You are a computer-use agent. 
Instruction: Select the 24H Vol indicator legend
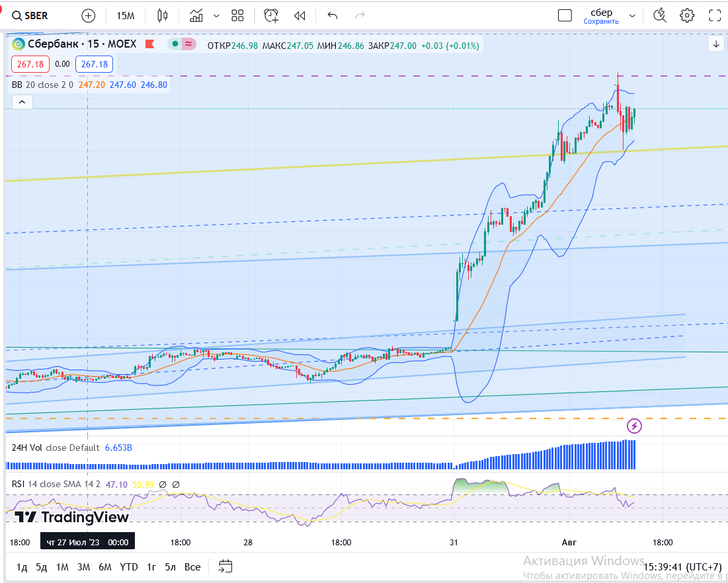coord(56,448)
